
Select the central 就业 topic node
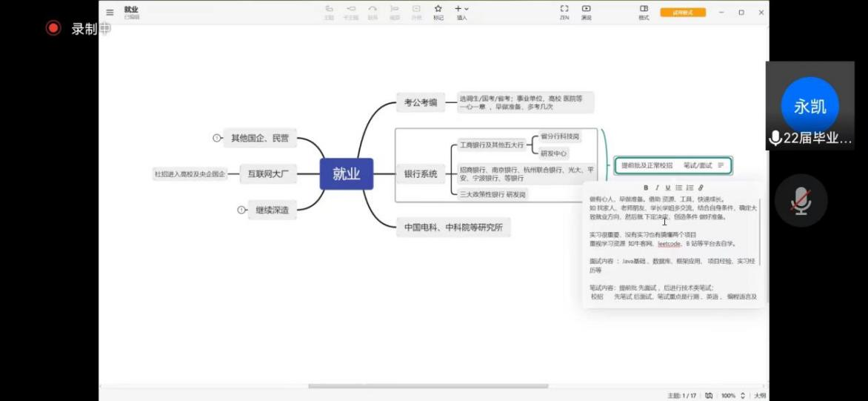346,174
